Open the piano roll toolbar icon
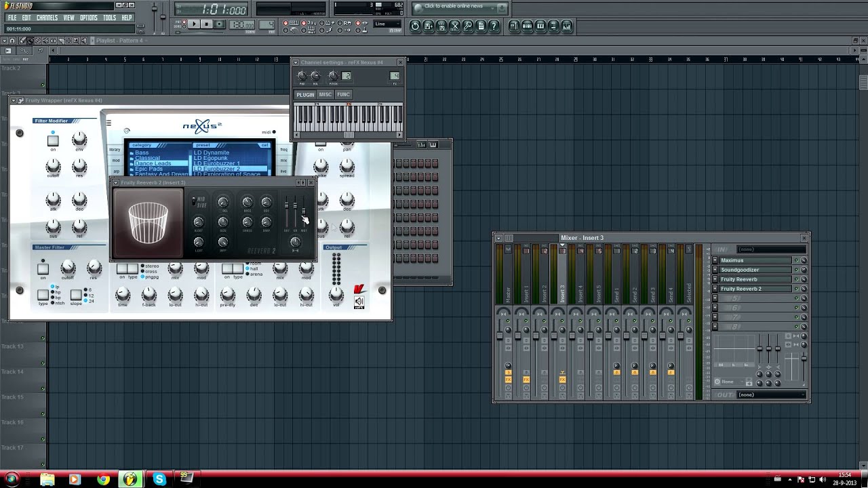868x488 pixels. pyautogui.click(x=540, y=26)
